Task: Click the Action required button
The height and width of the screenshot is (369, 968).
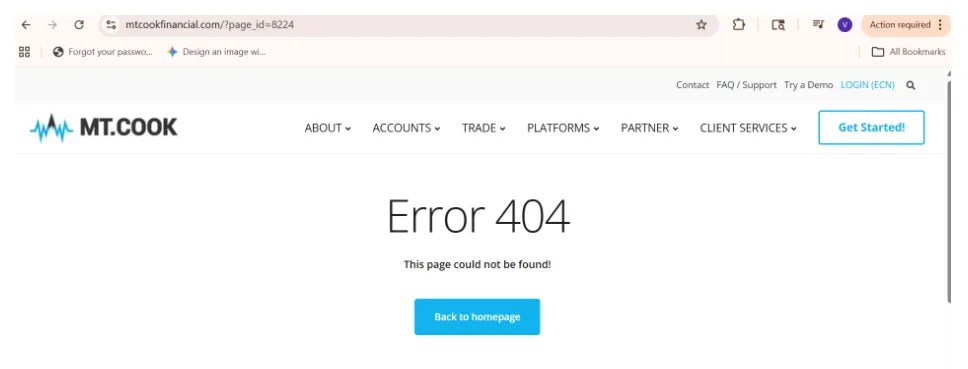Action: coord(906,25)
